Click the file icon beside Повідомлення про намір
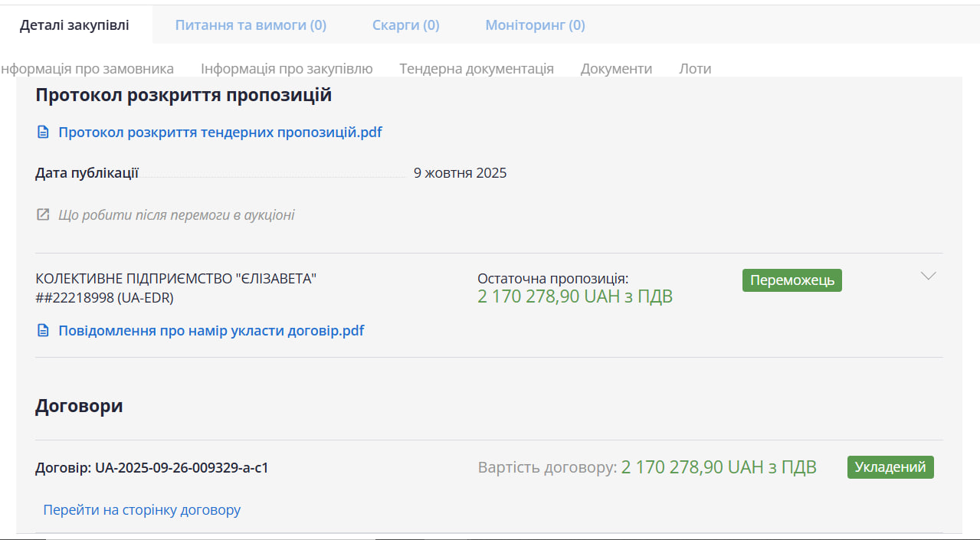The width and height of the screenshot is (980, 540). (43, 331)
